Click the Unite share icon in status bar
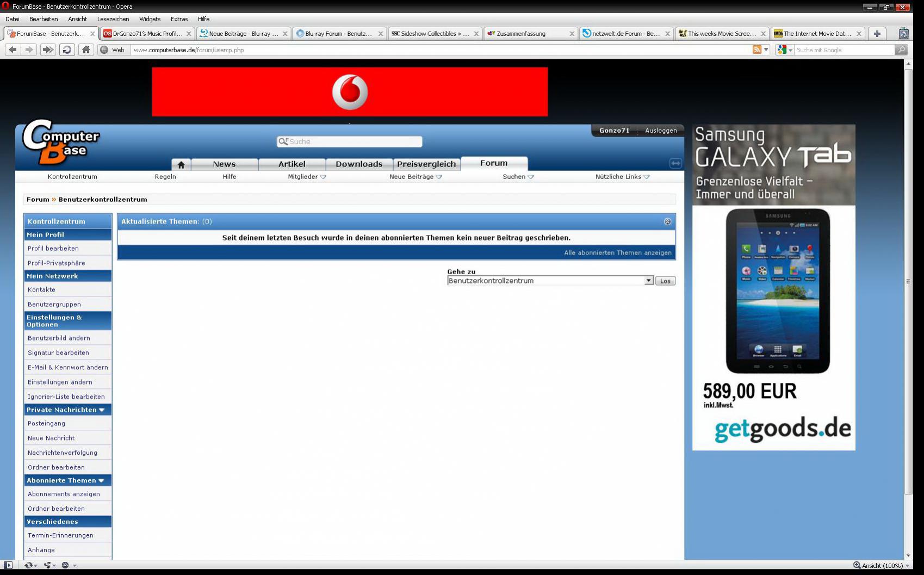This screenshot has width=924, height=575. click(x=48, y=565)
